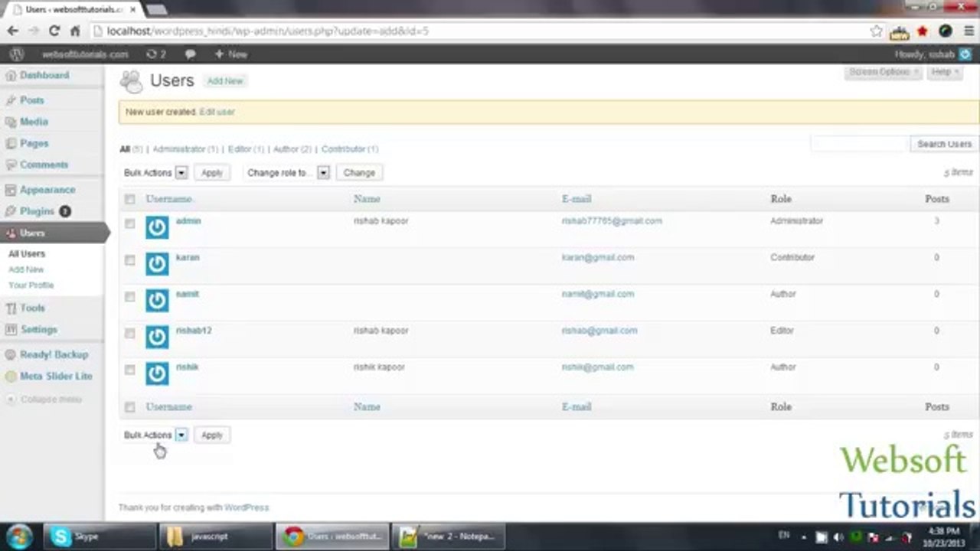Expand the Screen Options panel
The height and width of the screenshot is (551, 980).
(883, 72)
